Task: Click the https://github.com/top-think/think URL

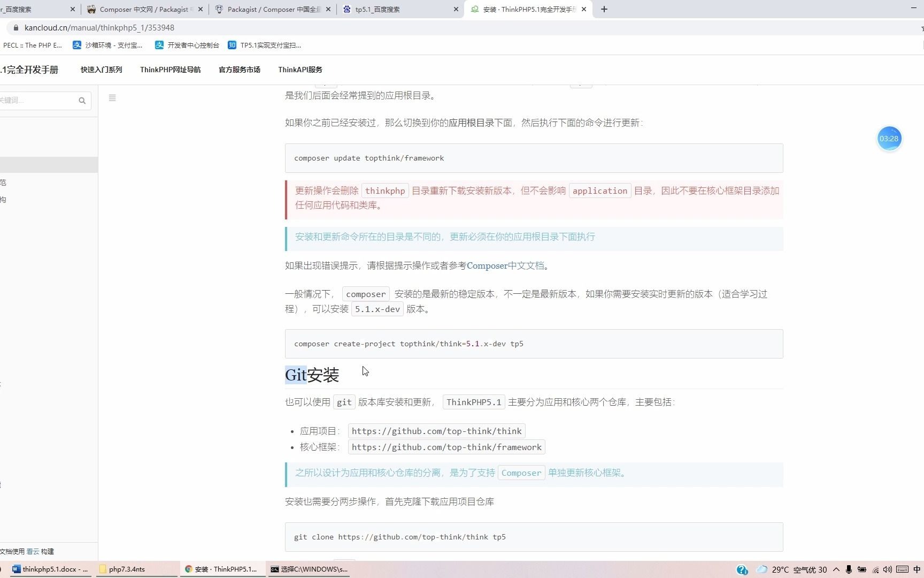Action: pos(436,431)
